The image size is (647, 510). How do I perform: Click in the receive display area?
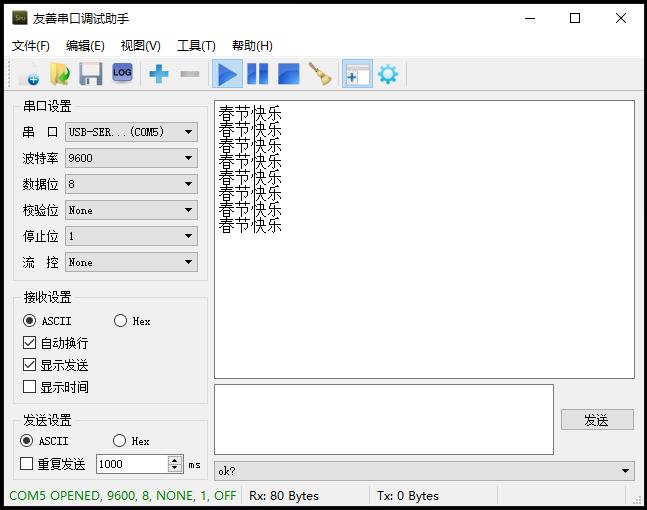(424, 239)
